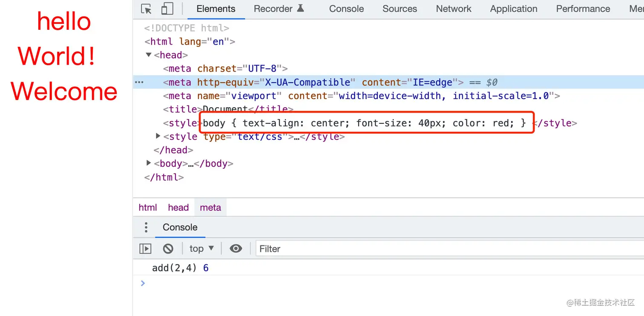Switch to the Recorder tab
Viewport: 644px width, 316px height.
[x=279, y=9]
